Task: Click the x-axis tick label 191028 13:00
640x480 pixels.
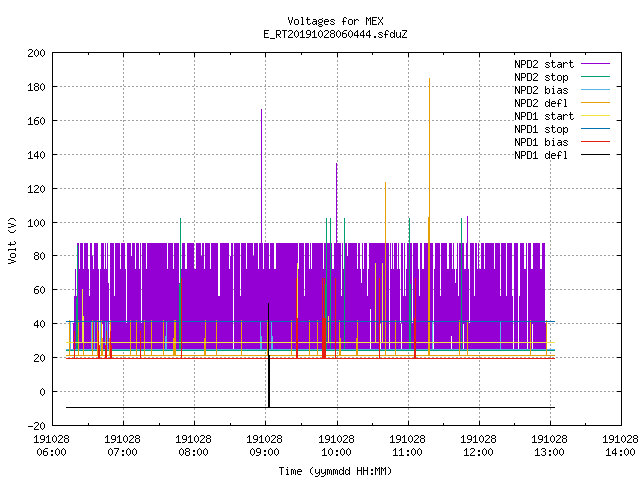Action: tap(549, 445)
